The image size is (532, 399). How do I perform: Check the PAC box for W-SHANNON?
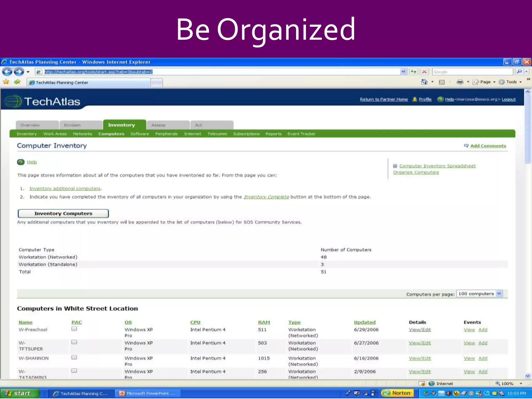pos(74,357)
